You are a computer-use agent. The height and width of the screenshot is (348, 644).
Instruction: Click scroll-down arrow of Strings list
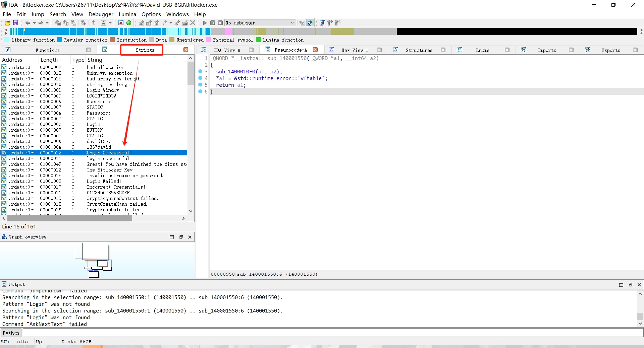(x=191, y=211)
